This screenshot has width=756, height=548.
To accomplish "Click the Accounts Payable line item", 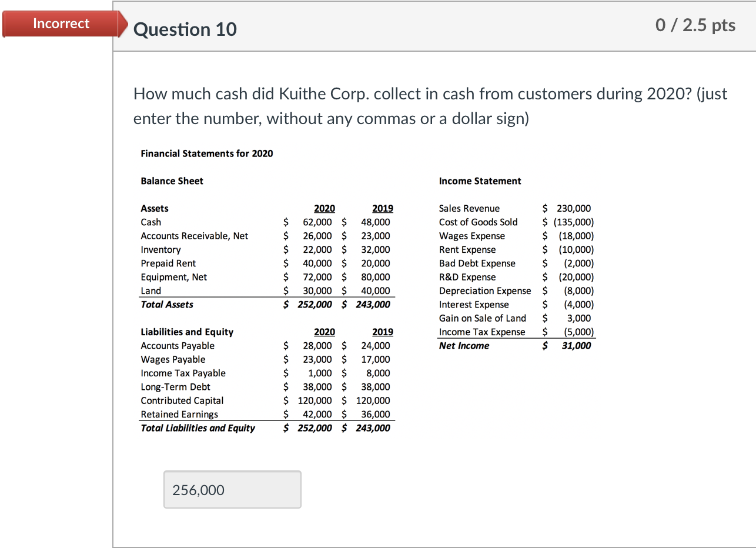I will (x=178, y=346).
